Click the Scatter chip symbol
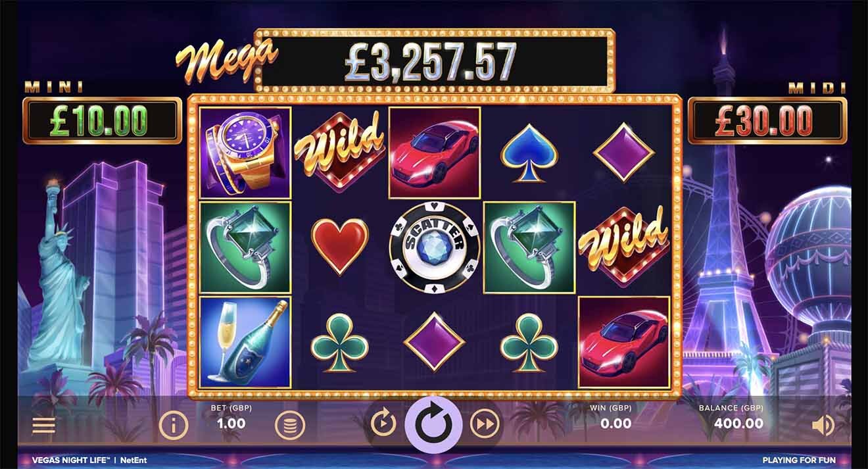868x469 pixels. click(434, 247)
